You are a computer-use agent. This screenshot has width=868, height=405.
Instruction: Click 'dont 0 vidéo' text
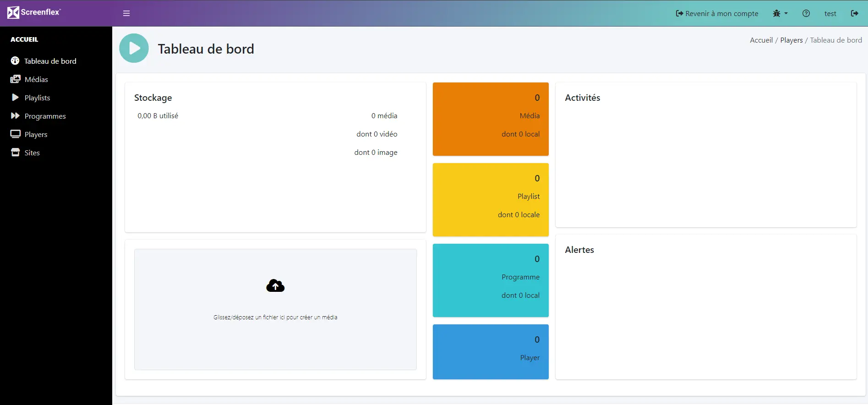pos(377,134)
